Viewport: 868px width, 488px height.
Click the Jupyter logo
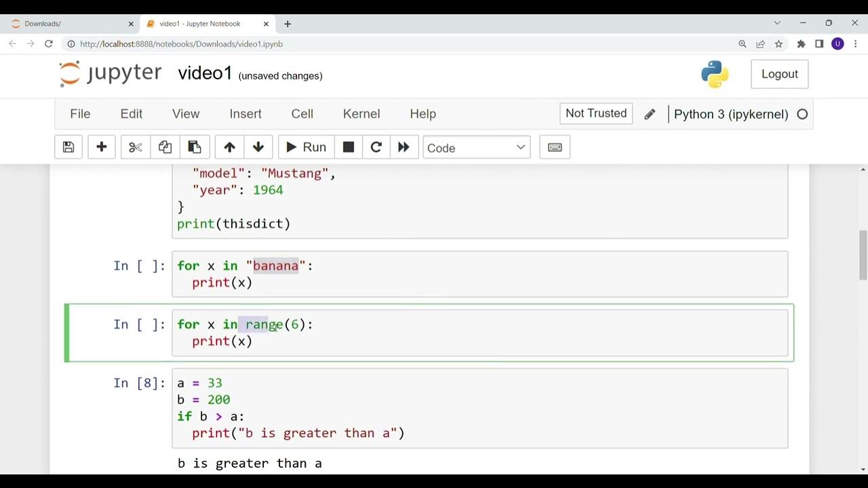pyautogui.click(x=111, y=73)
